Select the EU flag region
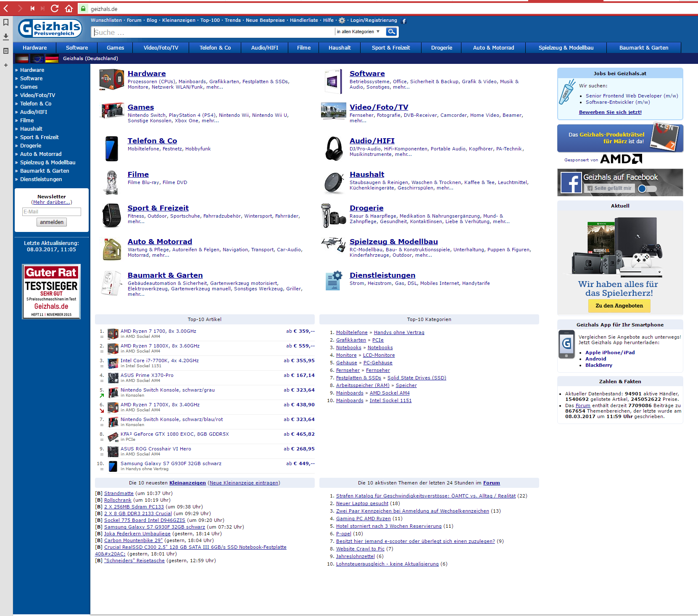The height and width of the screenshot is (616, 698). pyautogui.click(x=37, y=58)
